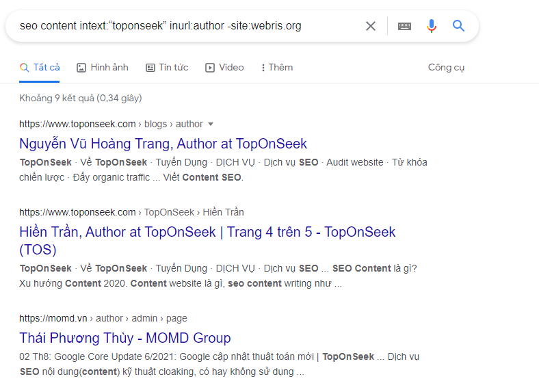This screenshot has width=539, height=392.
Task: Click the play icon beside Video
Action: click(210, 68)
